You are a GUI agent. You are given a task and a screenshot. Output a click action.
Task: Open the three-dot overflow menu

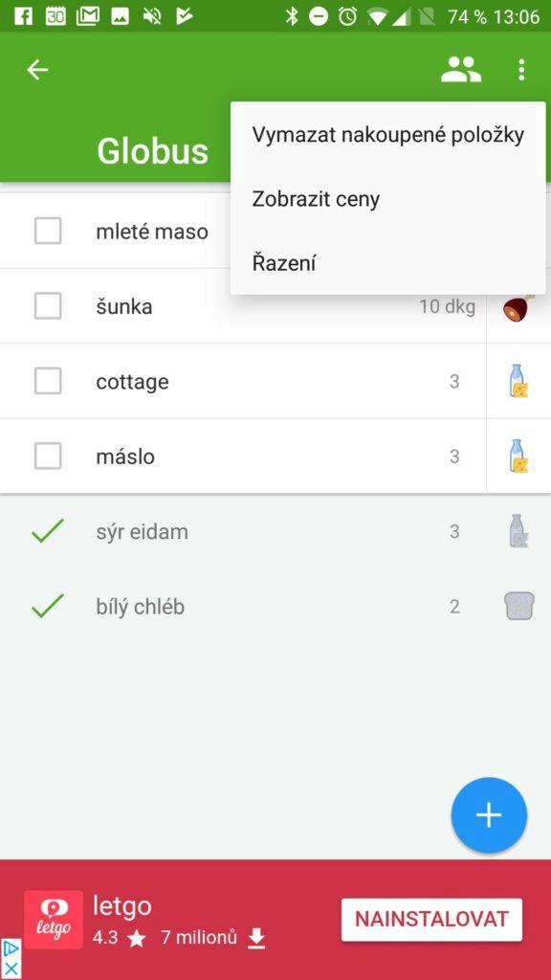[521, 70]
